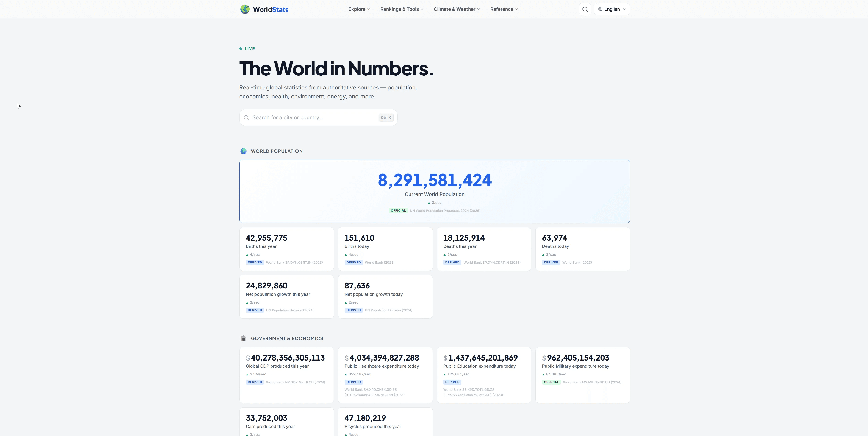Click the Ctrl K shortcut badge
The height and width of the screenshot is (436, 868).
(386, 117)
